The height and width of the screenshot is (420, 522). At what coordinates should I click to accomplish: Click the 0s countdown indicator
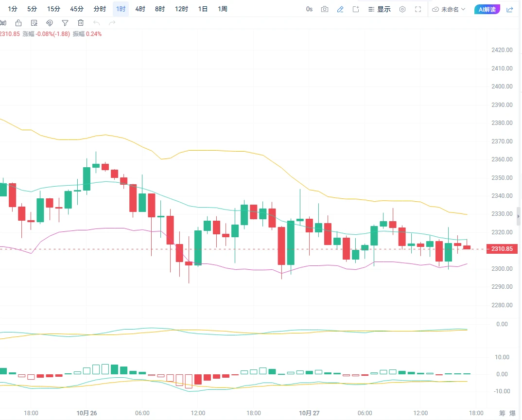click(x=309, y=9)
